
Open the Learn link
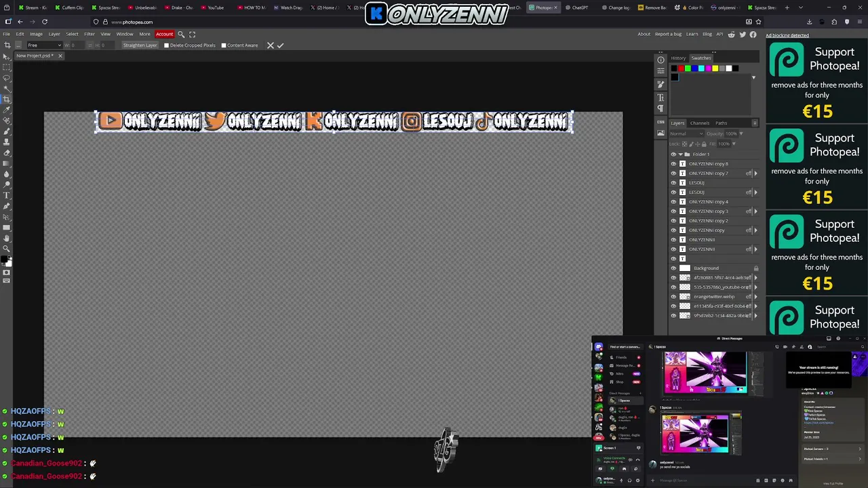[692, 34]
